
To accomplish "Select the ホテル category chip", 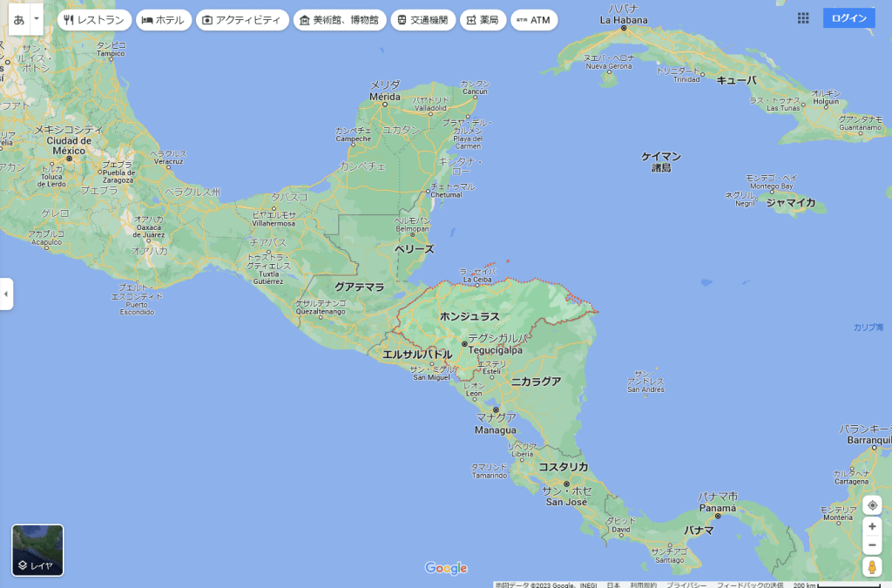I will [164, 20].
